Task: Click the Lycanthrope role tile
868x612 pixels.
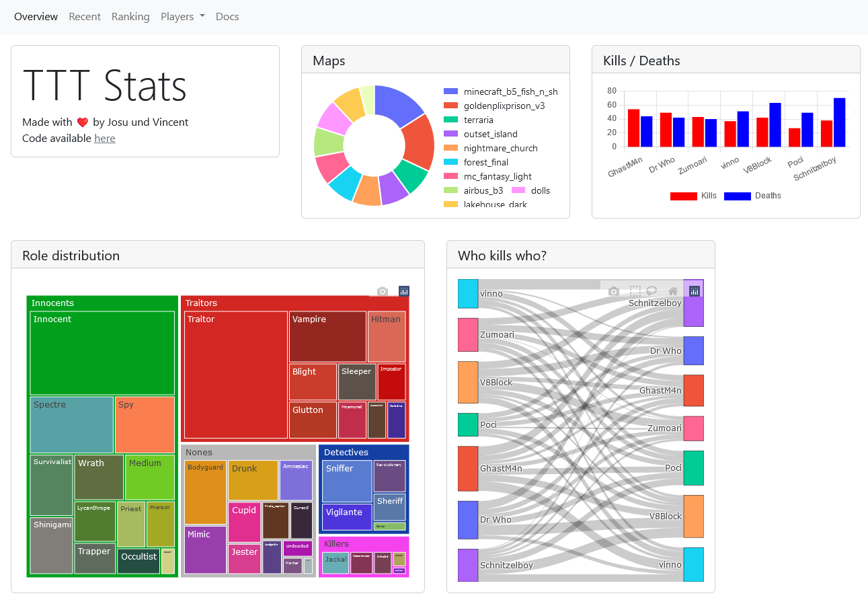Action: click(x=95, y=521)
